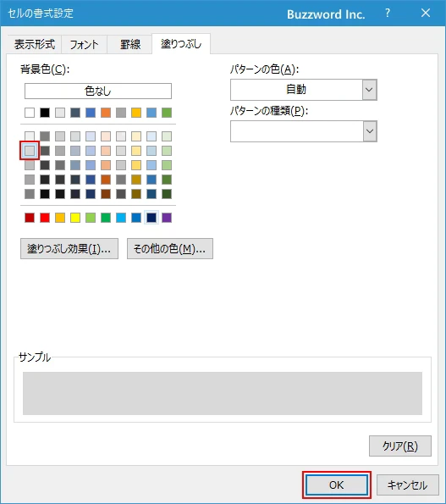Confirm with the OK button
The image size is (446, 504).
tap(337, 485)
